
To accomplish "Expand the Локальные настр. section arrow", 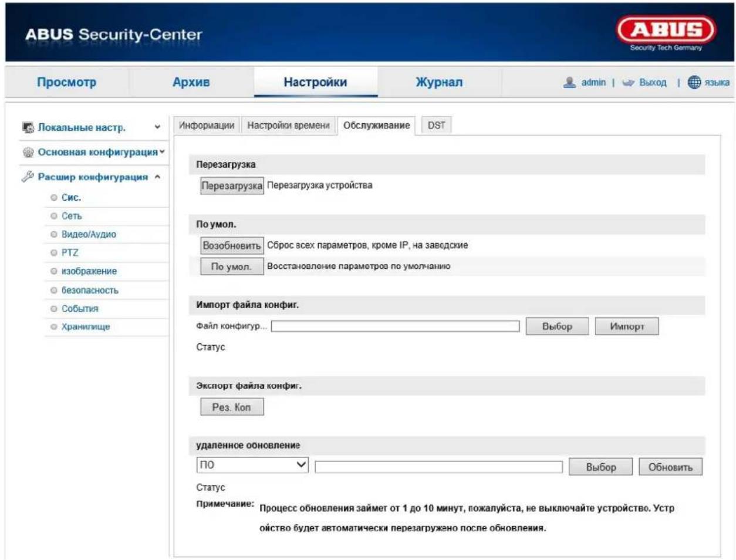I will [157, 127].
